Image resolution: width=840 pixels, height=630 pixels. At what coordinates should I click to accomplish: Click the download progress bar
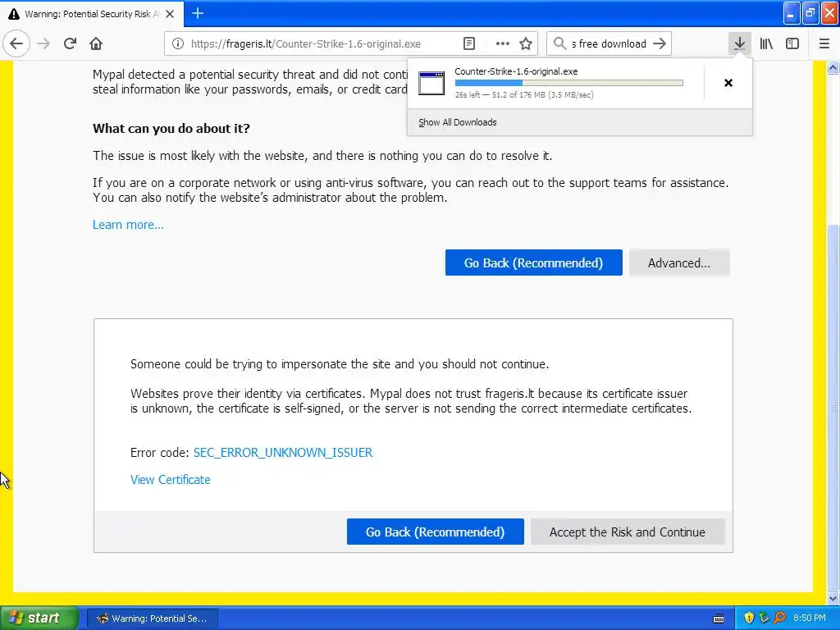point(569,83)
